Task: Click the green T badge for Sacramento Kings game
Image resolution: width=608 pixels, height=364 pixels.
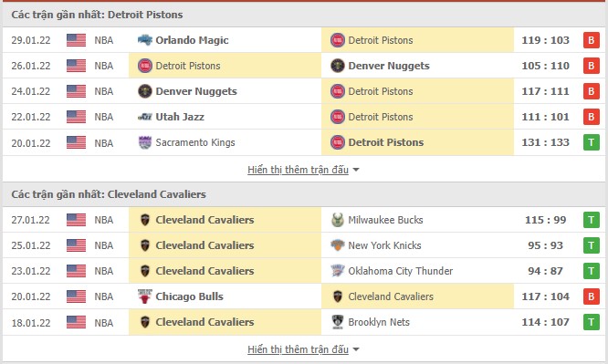Action: [x=592, y=142]
